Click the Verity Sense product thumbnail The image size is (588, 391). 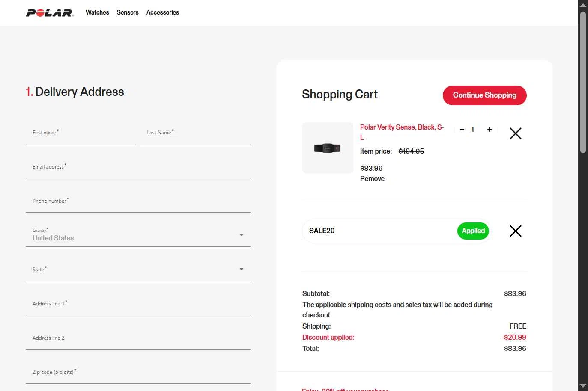[x=328, y=148]
